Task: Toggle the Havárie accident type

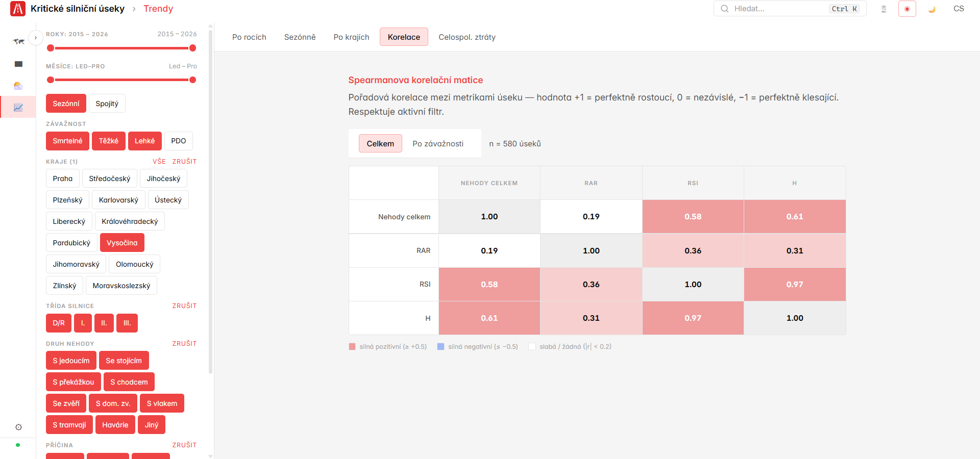Action: coord(115,425)
